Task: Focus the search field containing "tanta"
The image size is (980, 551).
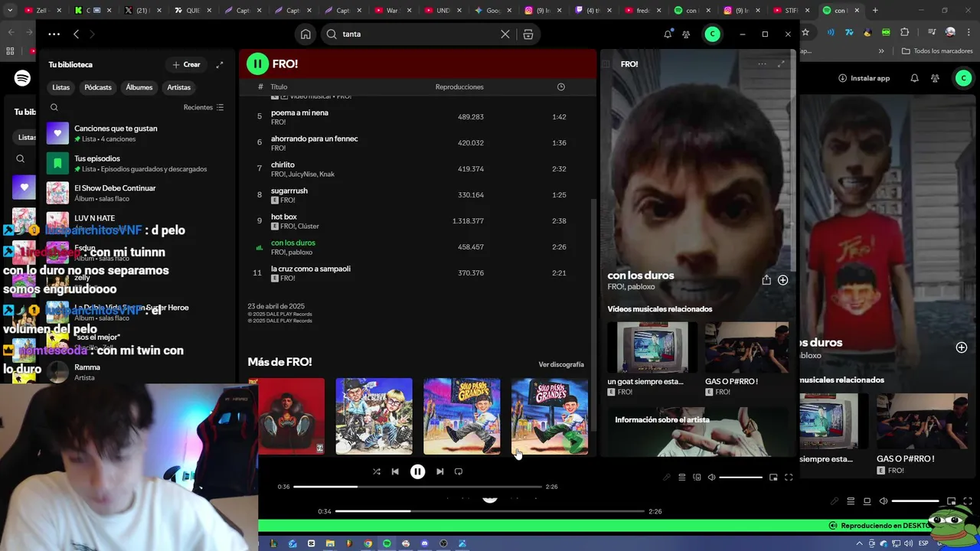Action: point(418,34)
